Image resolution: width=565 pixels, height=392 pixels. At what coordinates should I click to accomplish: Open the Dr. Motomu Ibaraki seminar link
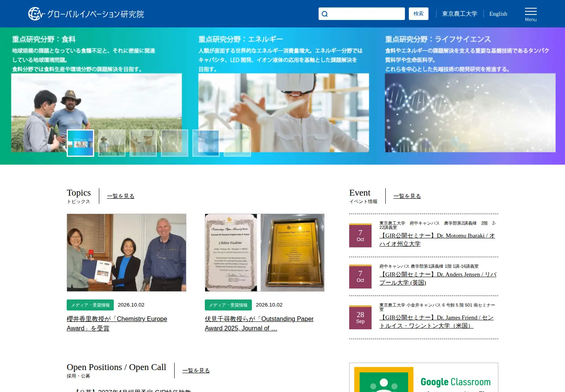[x=437, y=240]
